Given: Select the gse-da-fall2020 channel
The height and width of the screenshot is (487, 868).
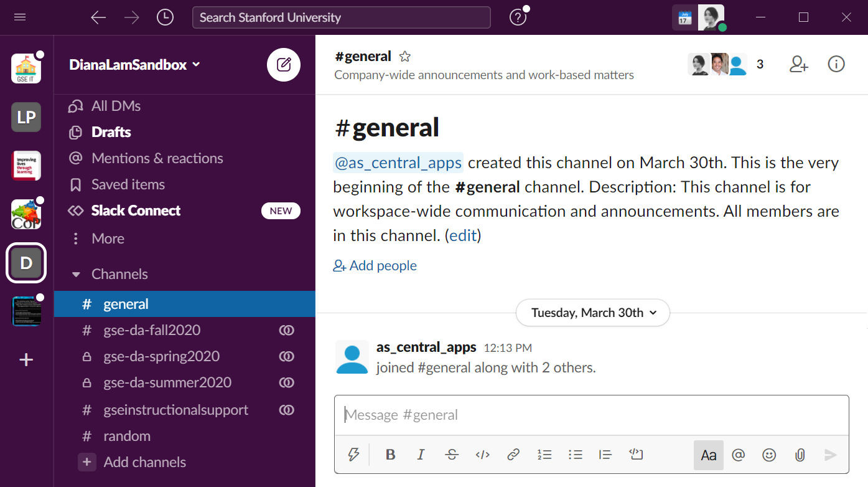Looking at the screenshot, I should 152,330.
